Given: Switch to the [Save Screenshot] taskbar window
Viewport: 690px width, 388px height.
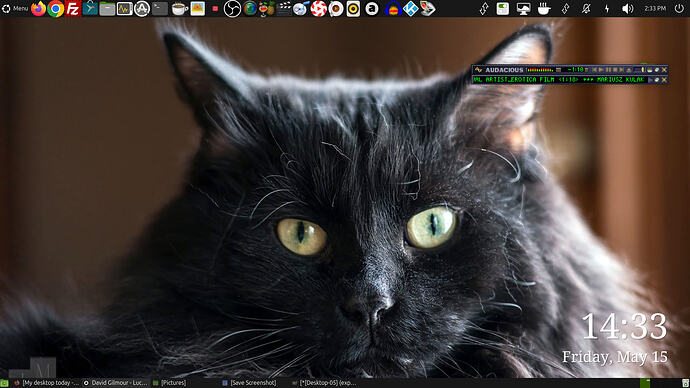Looking at the screenshot, I should (249, 383).
